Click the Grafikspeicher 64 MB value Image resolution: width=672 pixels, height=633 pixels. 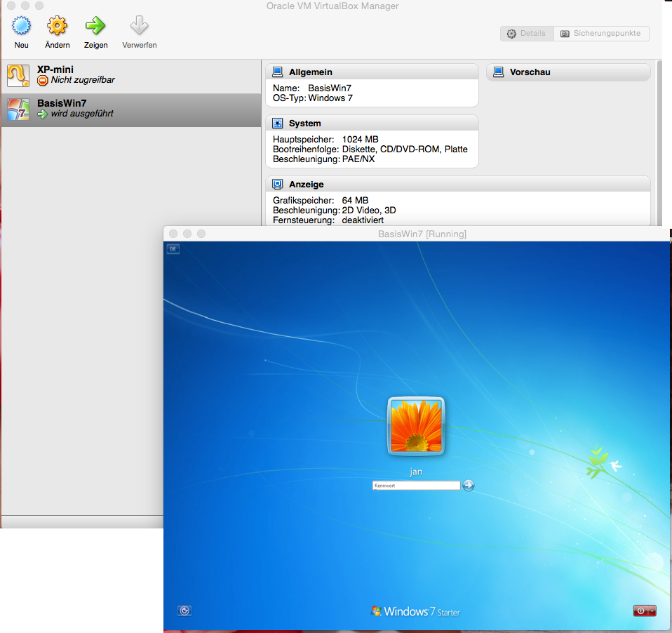355,200
